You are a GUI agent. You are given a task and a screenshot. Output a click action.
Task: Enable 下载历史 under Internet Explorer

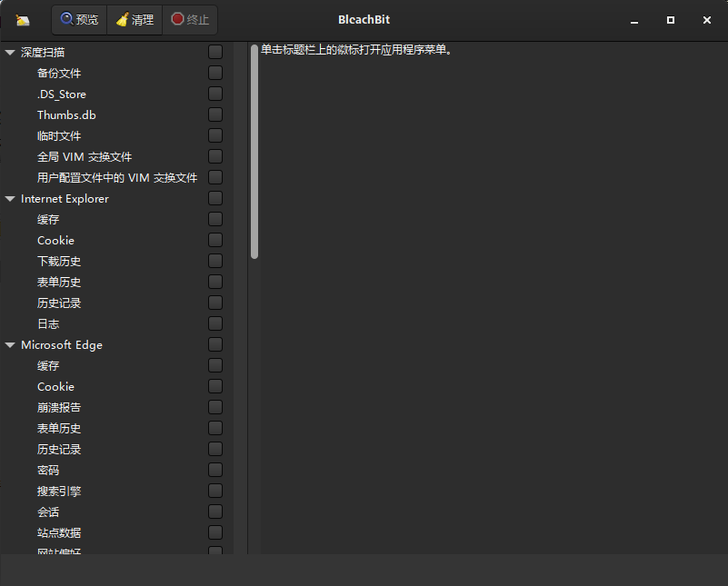click(214, 261)
